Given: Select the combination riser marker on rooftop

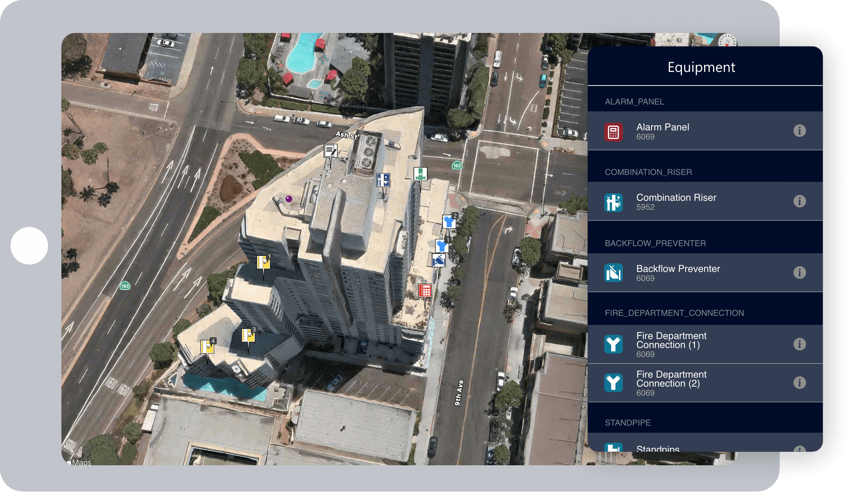Looking at the screenshot, I should point(383,180).
